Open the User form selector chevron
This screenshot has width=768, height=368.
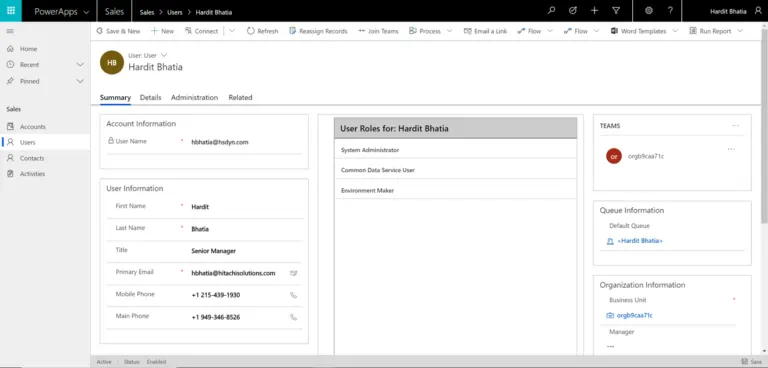click(x=164, y=55)
